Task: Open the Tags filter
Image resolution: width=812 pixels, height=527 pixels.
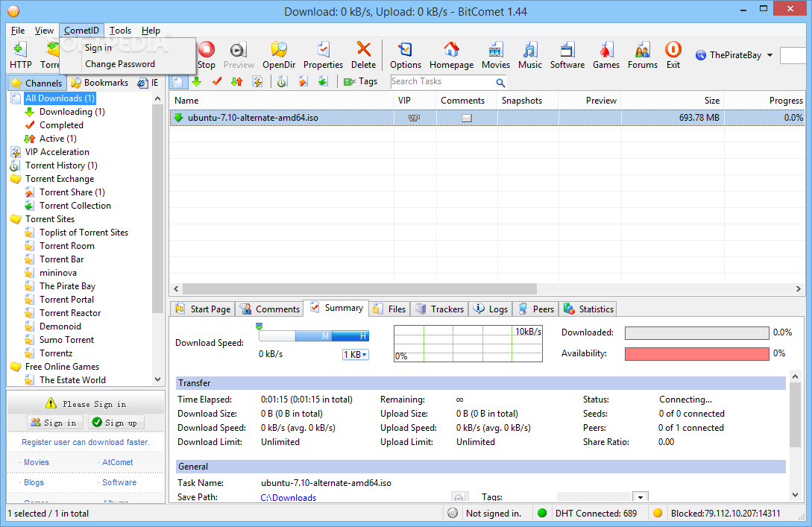Action: tap(360, 82)
